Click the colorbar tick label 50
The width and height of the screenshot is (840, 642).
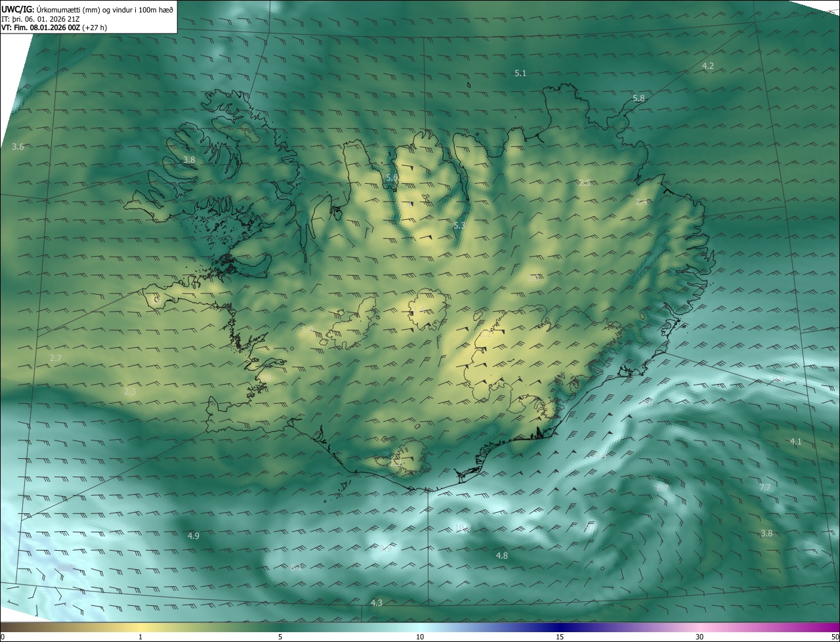click(x=835, y=637)
